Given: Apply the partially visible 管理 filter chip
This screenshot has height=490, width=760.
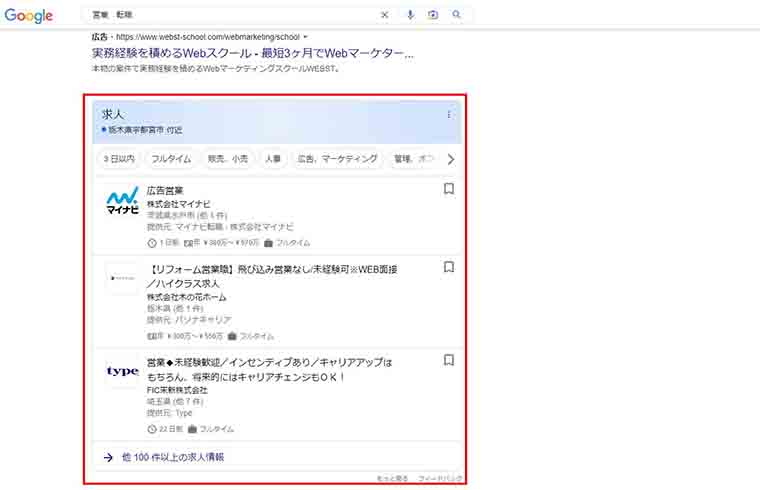Looking at the screenshot, I should point(413,158).
